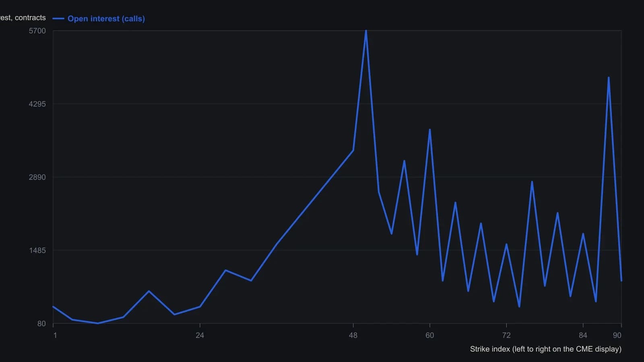This screenshot has height=362, width=644.
Task: Click the y-axis label 5700
Action: [x=37, y=31]
